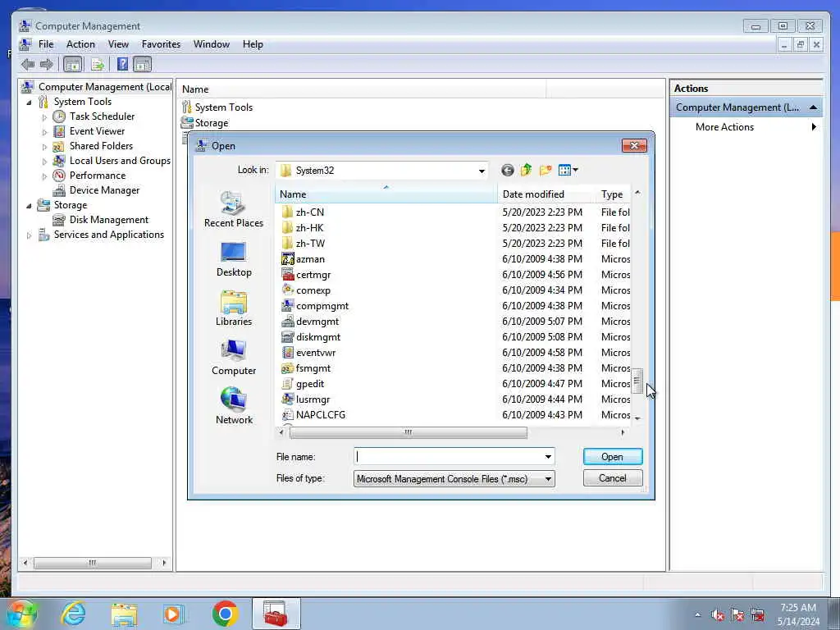Open the Favorites menu

[x=161, y=44]
